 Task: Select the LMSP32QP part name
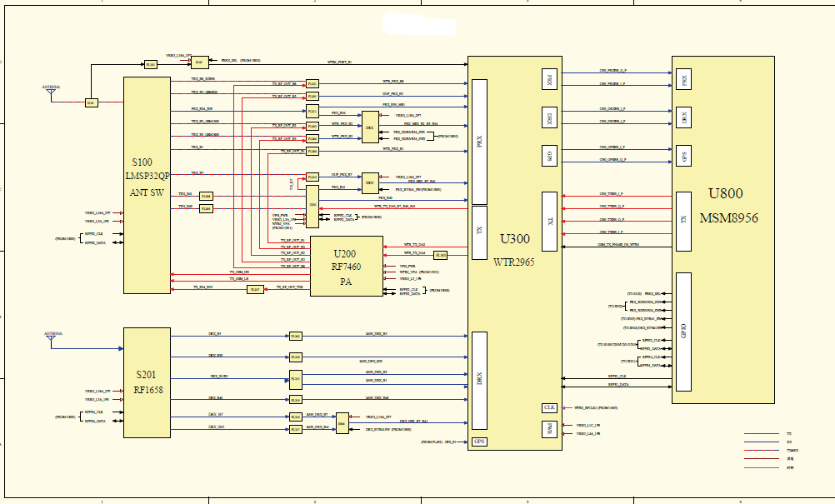pos(147,176)
